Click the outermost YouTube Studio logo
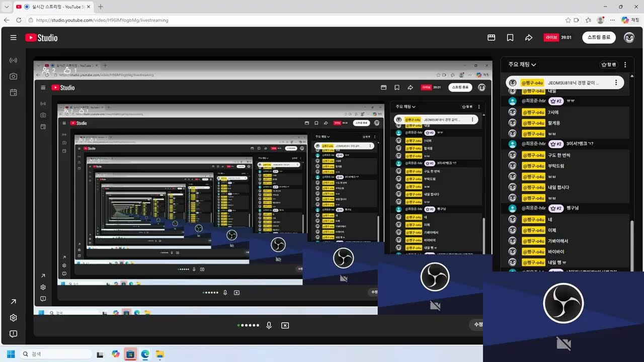The height and width of the screenshot is (362, 644). pos(41,38)
